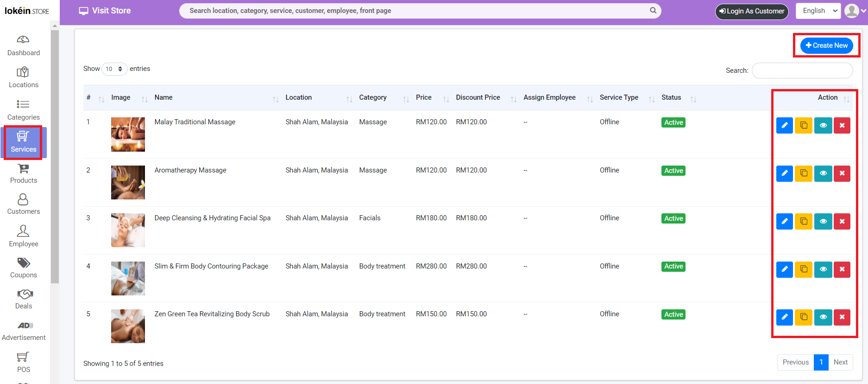Focus the table Search input field
Viewport: 868px width, 384px height.
point(802,70)
